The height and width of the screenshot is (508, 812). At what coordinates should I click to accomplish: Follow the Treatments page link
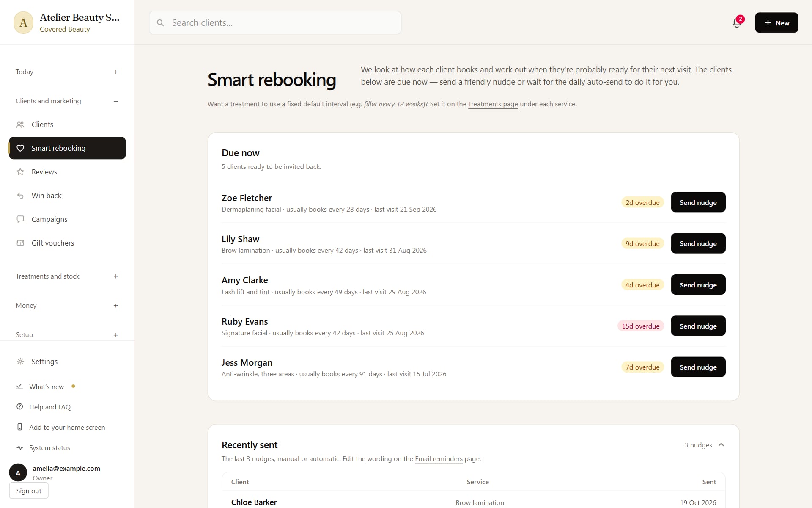coord(493,104)
